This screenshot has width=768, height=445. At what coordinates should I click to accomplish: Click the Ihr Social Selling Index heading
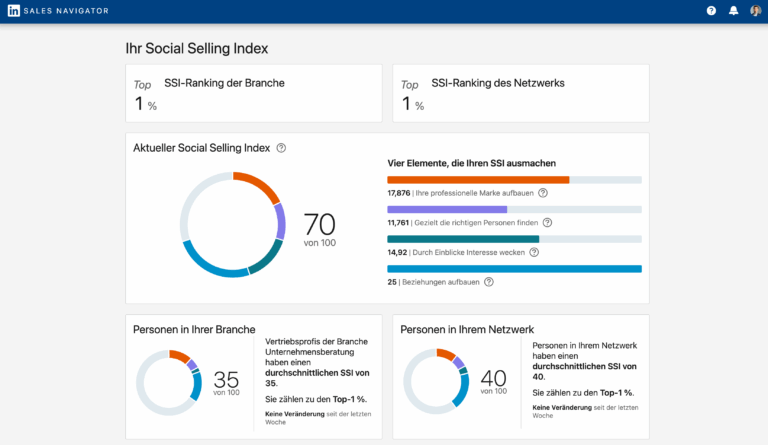(x=197, y=48)
